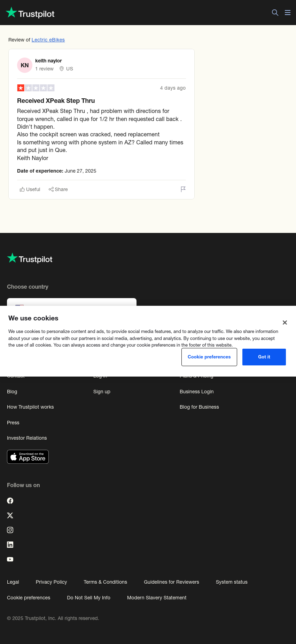Click the 2025 Trustpilot copyright text
Image resolution: width=296 pixels, height=644 pixels.
coord(53,618)
